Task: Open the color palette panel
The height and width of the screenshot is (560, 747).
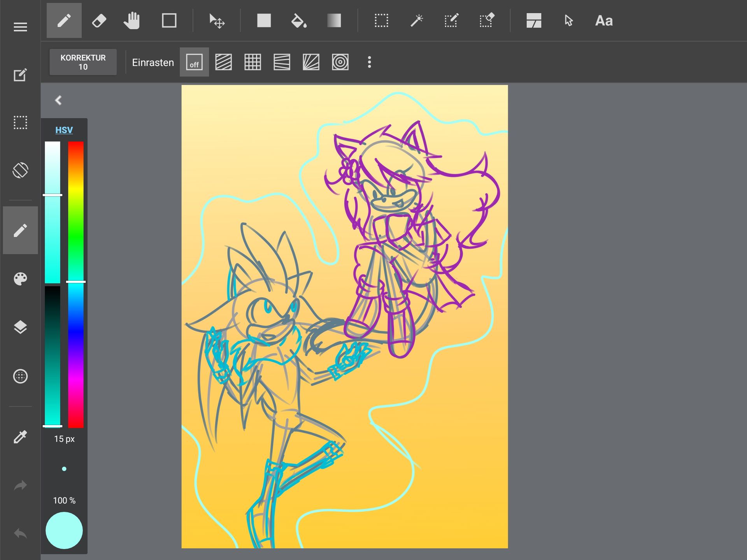Action: [20, 279]
